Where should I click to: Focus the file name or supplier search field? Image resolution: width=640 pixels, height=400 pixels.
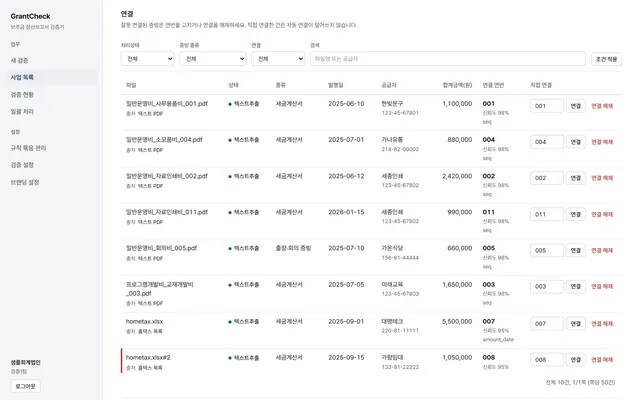click(448, 59)
